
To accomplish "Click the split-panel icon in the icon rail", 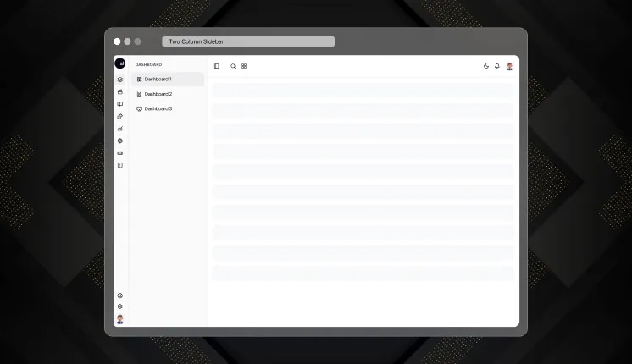I will point(120,165).
